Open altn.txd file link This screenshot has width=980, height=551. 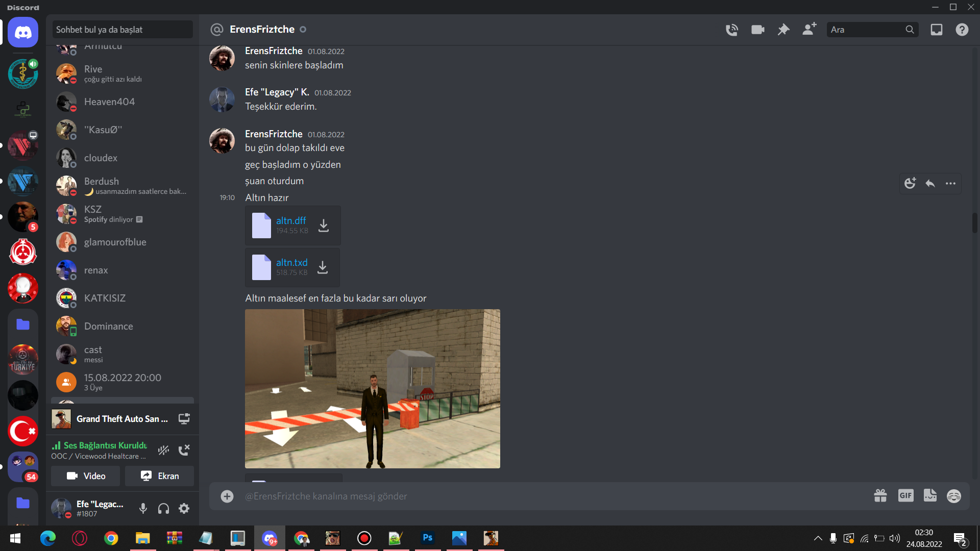tap(291, 262)
